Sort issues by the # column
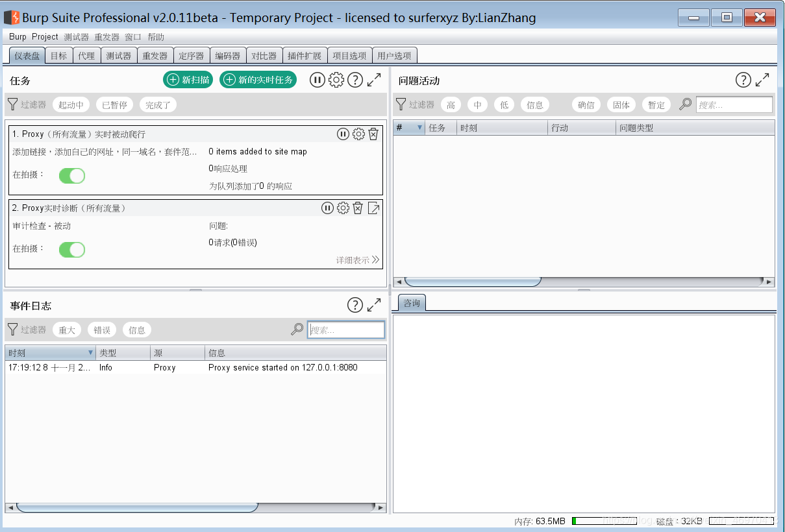Screen dimensions: 785x532 pyautogui.click(x=409, y=128)
